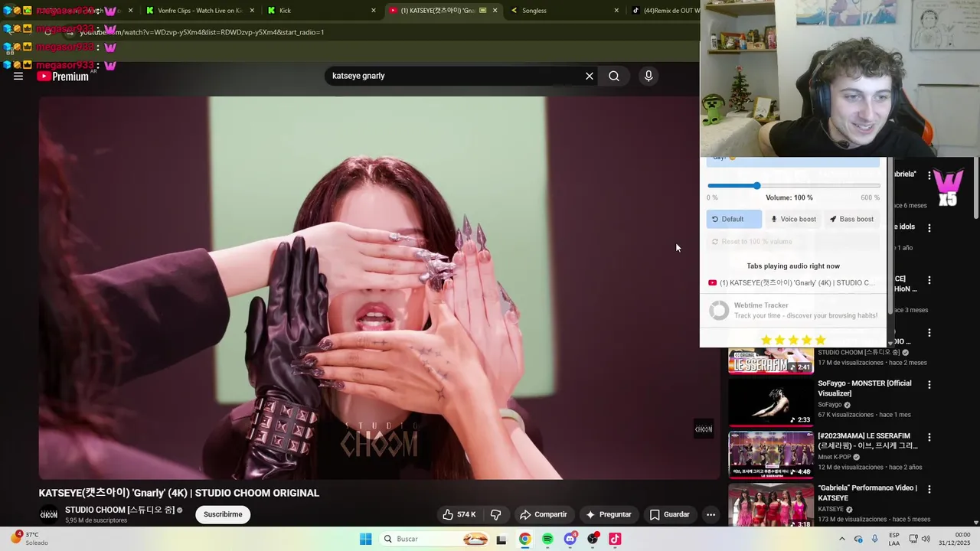
Task: Go to YouTube Premium home logo
Action: click(63, 76)
